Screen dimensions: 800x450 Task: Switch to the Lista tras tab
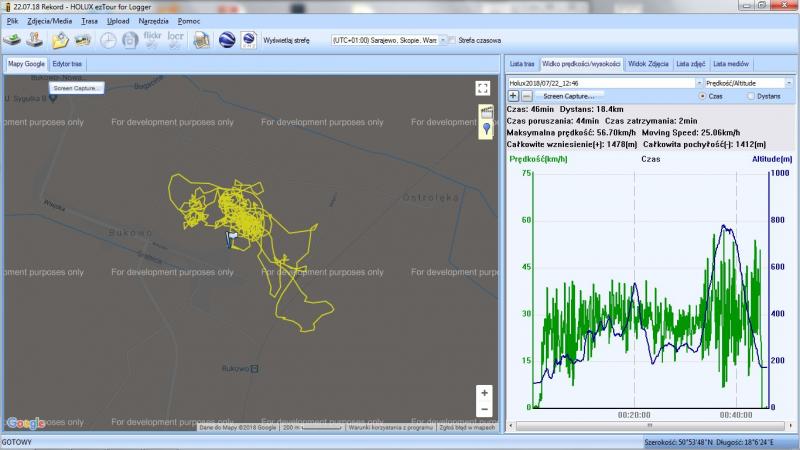tap(521, 64)
